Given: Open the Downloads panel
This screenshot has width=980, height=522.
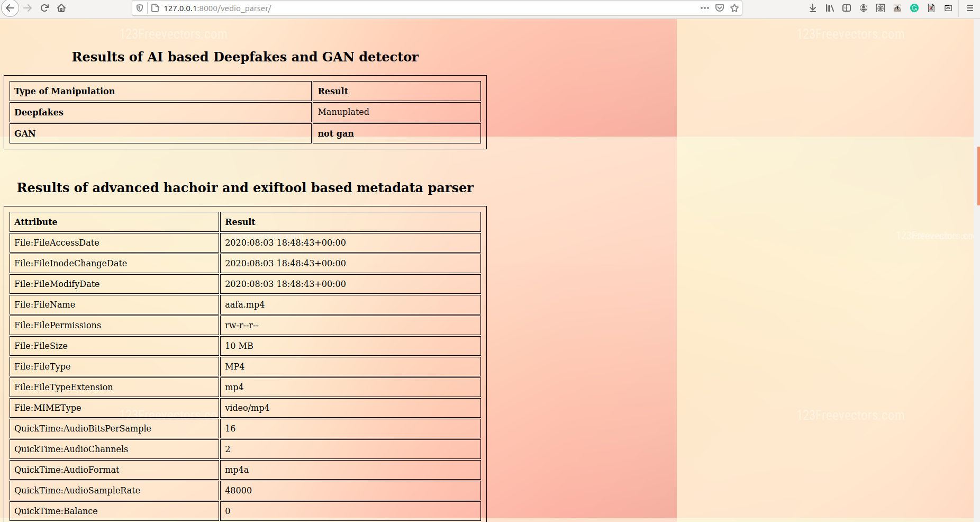Looking at the screenshot, I should pos(813,8).
